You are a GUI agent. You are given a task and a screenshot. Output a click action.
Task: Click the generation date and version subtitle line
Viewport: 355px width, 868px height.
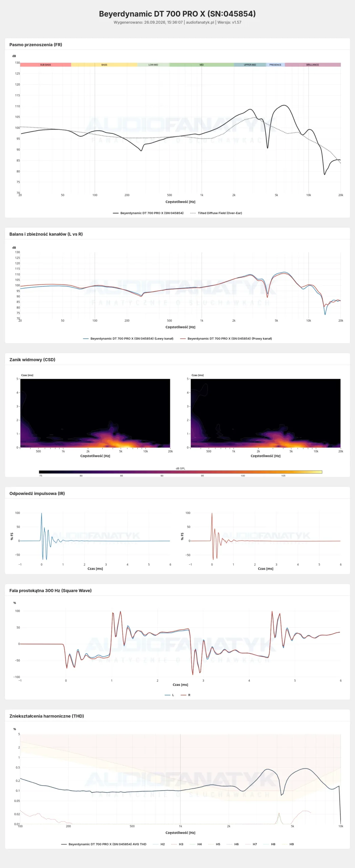(x=177, y=22)
